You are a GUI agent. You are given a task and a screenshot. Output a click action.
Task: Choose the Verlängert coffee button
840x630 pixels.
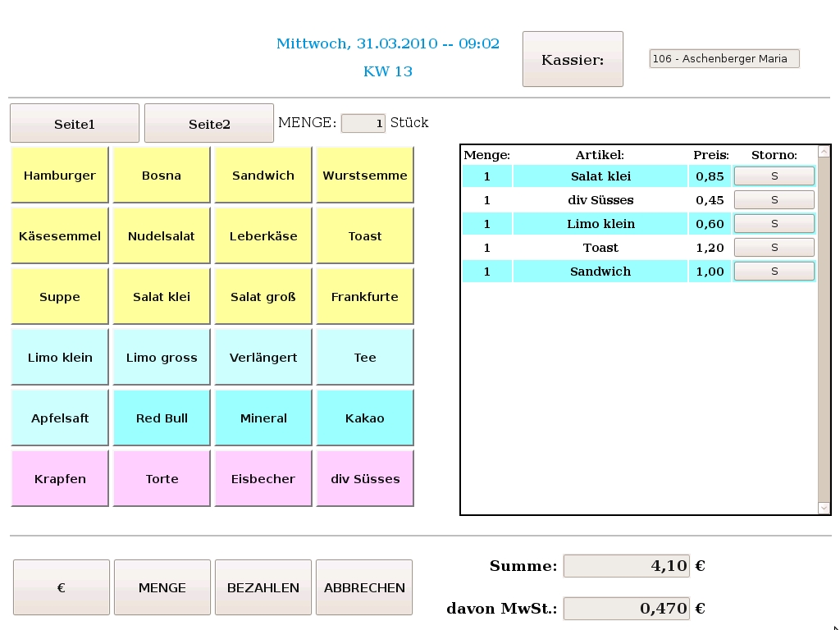click(x=263, y=358)
